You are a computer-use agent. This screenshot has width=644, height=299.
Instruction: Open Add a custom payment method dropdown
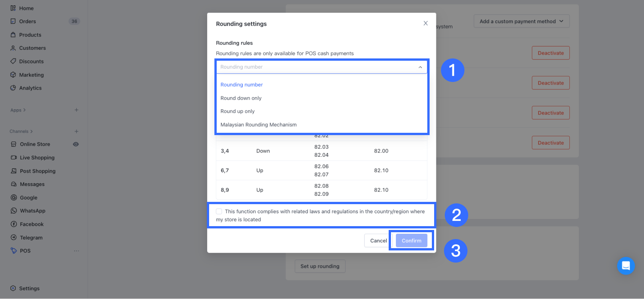pyautogui.click(x=521, y=21)
